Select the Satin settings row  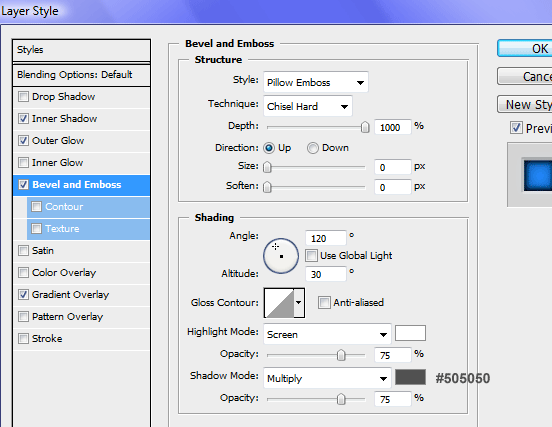(x=81, y=251)
